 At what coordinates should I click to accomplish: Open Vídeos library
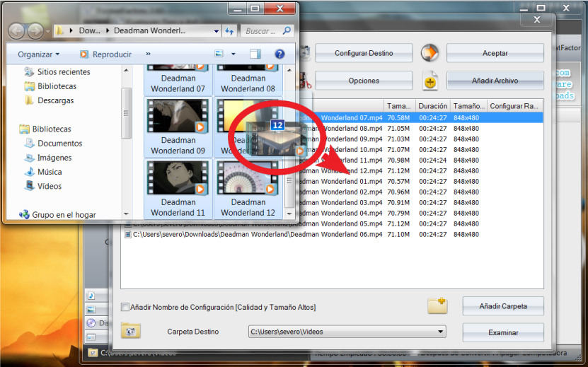[x=43, y=186]
